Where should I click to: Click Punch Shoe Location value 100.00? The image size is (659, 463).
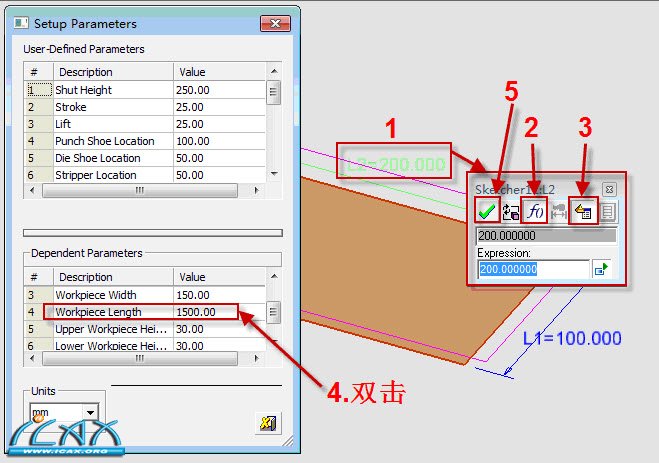tap(192, 141)
